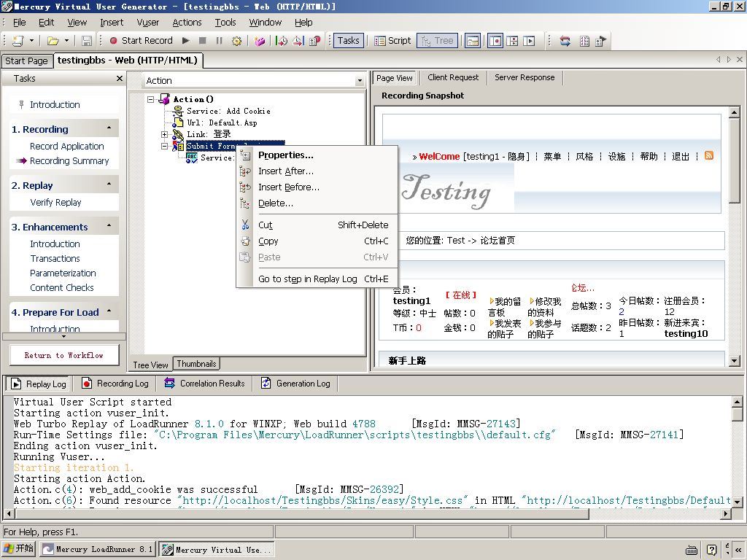Open the New script dropdown arrow
This screenshot has height=560, width=747.
click(31, 41)
